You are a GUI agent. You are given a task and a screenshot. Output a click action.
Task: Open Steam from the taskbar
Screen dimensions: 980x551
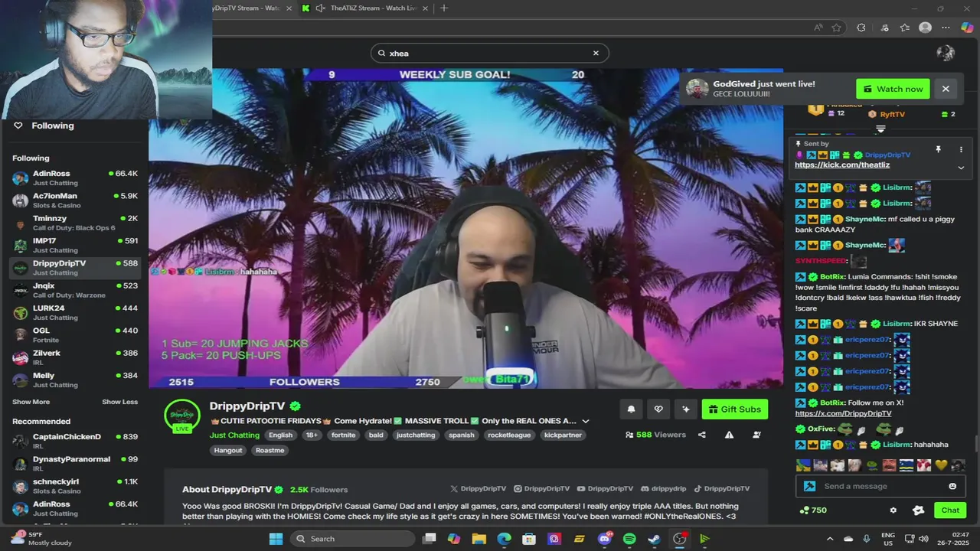tap(654, 539)
